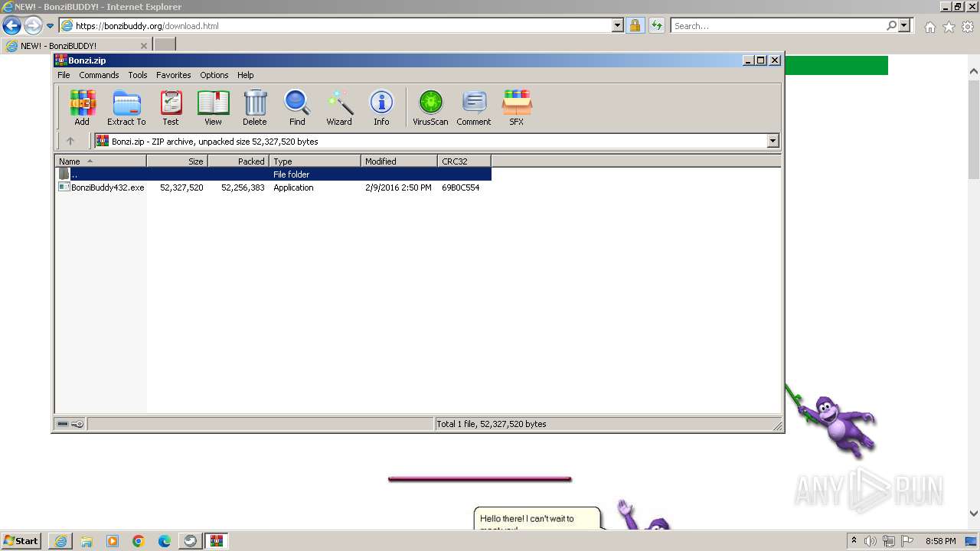Click the Add toolbar icon in WinRAR
The image size is (980, 551).
(x=82, y=107)
